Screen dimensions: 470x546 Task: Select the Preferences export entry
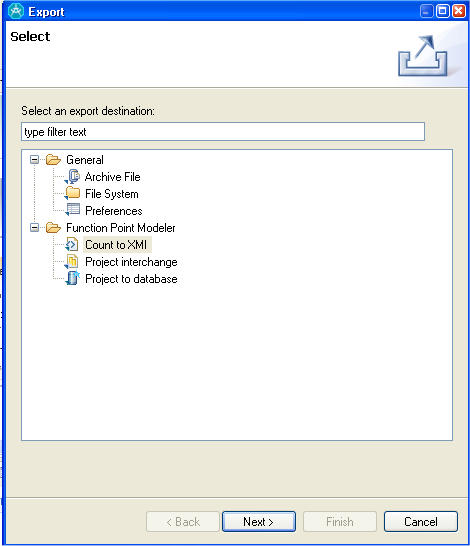(114, 211)
